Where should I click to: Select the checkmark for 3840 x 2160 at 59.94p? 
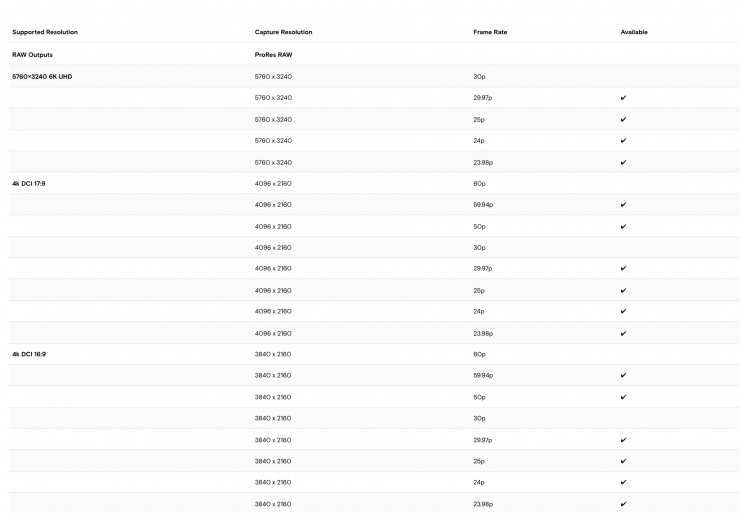[x=623, y=376]
